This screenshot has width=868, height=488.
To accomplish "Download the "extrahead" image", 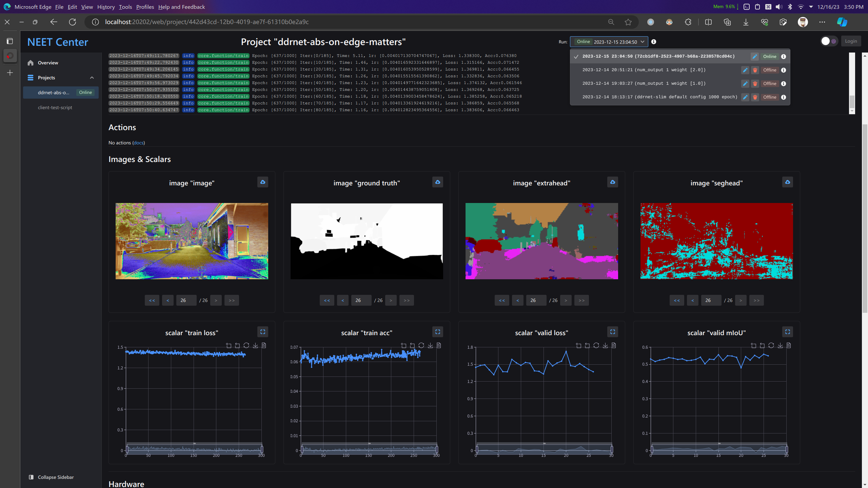I will [x=613, y=182].
